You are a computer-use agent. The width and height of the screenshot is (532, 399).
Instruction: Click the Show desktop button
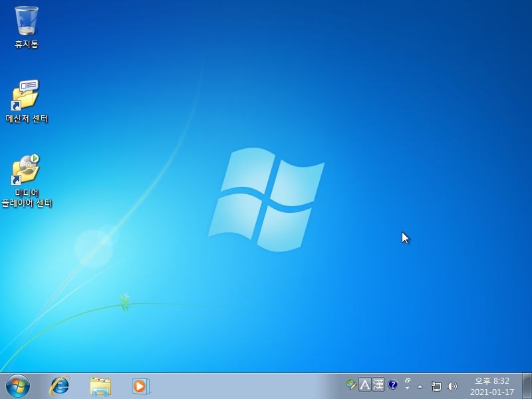(x=527, y=386)
